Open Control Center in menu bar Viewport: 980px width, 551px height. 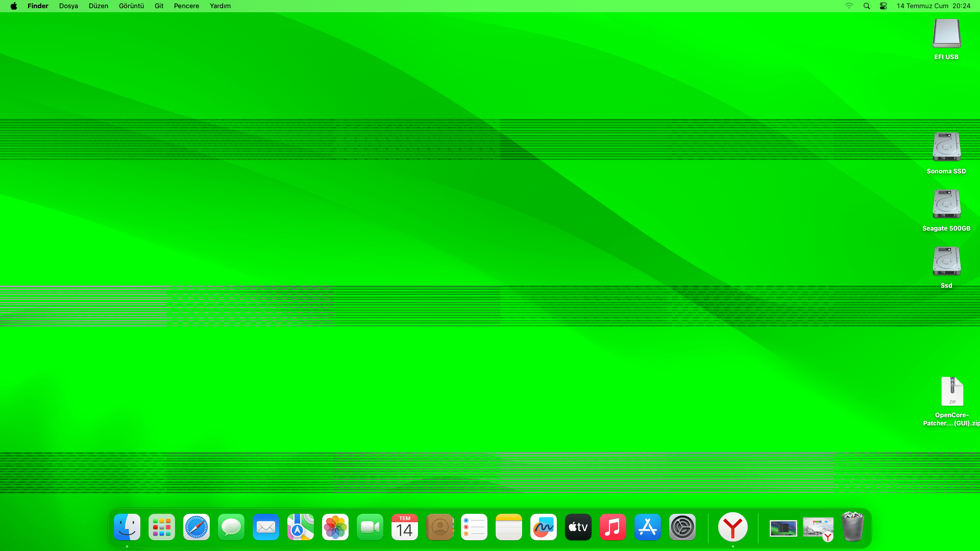[883, 6]
